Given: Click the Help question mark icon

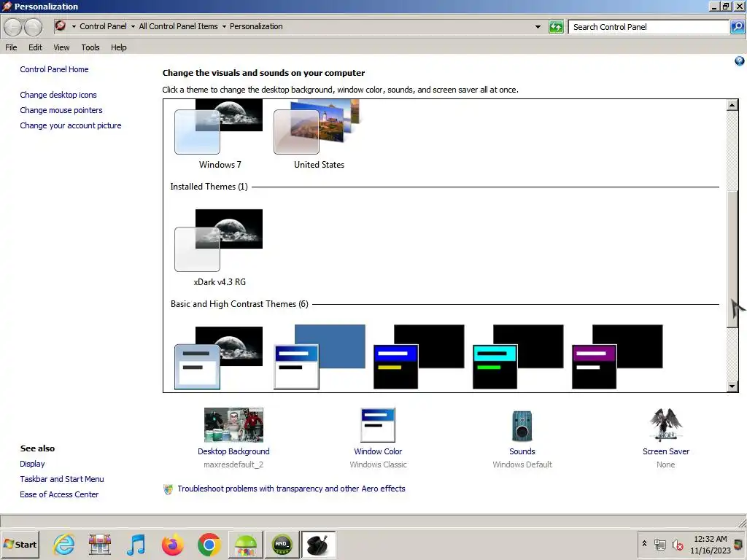Looking at the screenshot, I should click(x=740, y=61).
